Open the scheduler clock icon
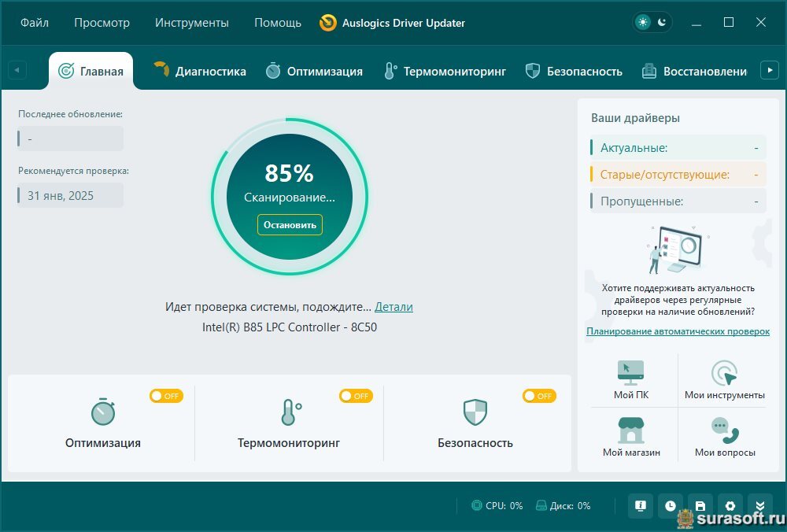 pos(670,505)
